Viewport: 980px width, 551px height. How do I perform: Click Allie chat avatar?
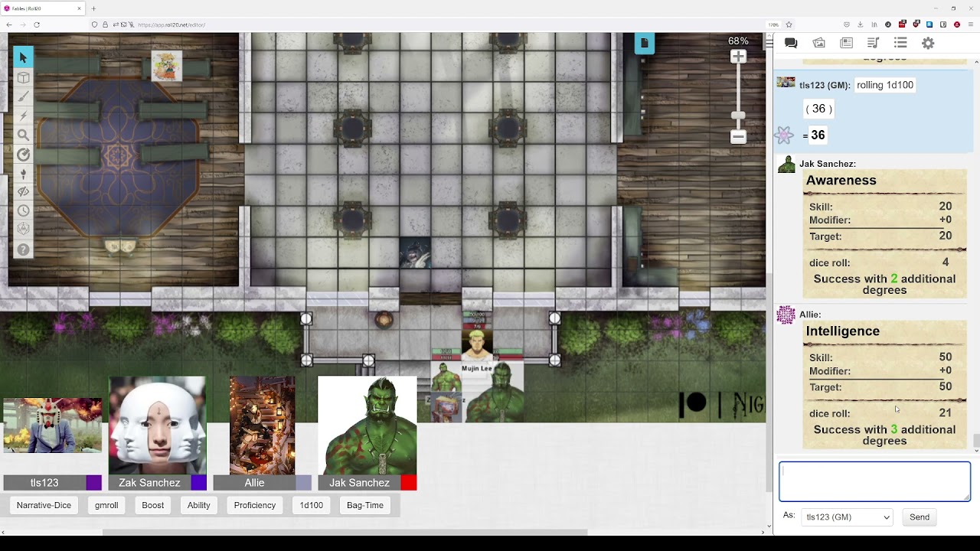coord(786,315)
